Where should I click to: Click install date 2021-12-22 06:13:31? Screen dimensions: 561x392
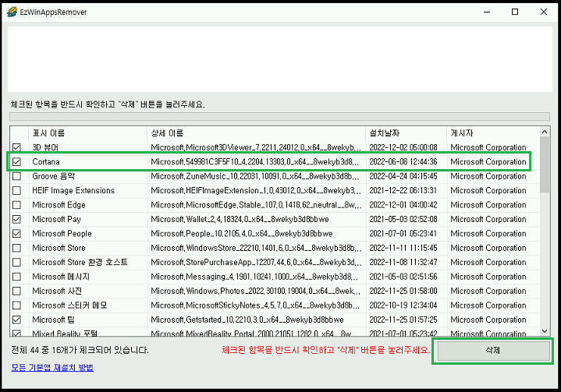pos(403,190)
